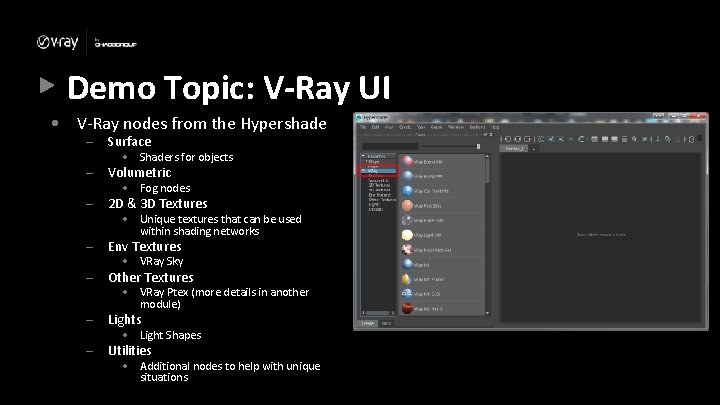Click the VRay Car Paint Mtl swatch
Image resolution: width=720 pixels, height=405 pixels.
407,191
